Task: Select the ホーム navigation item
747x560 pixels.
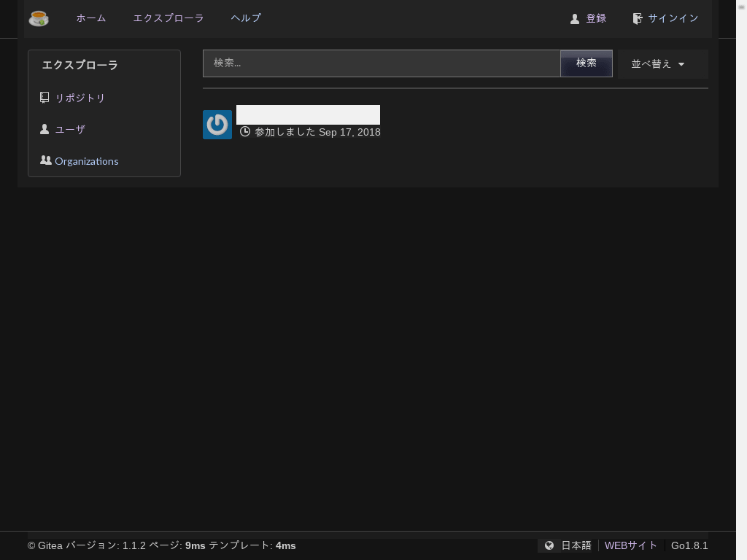Action: click(x=90, y=18)
